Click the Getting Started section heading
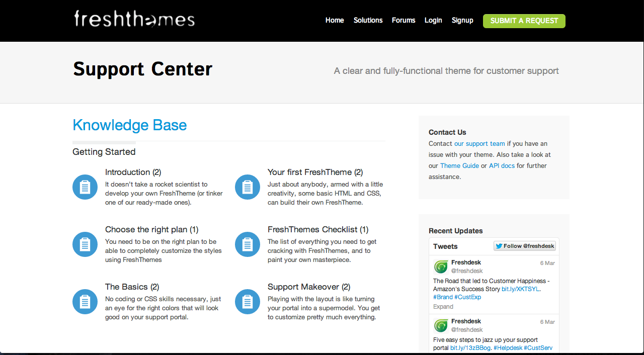 pos(104,152)
